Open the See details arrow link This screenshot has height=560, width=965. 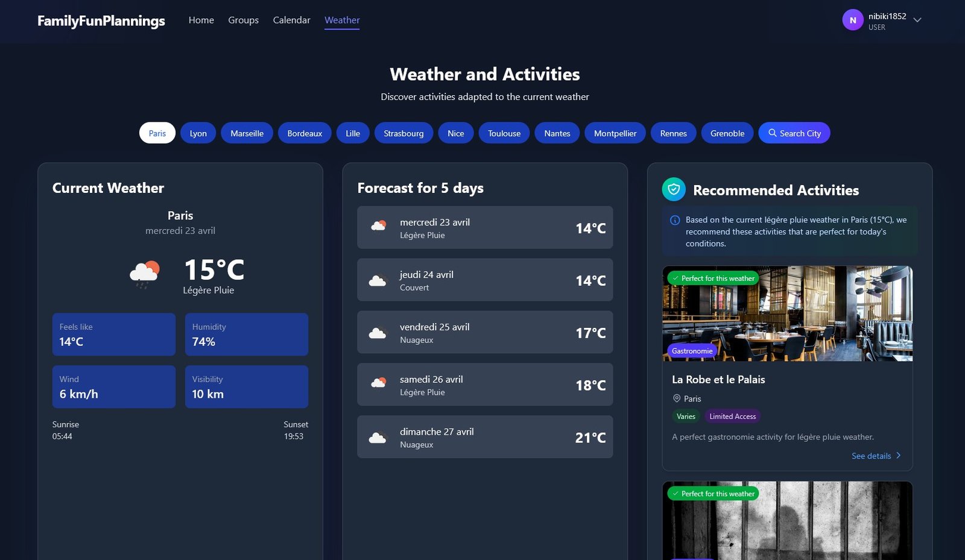click(876, 456)
